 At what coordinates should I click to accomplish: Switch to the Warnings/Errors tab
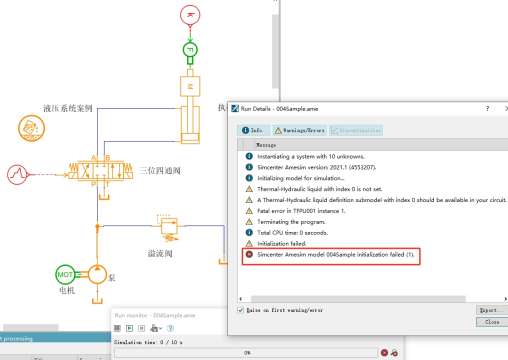click(299, 130)
